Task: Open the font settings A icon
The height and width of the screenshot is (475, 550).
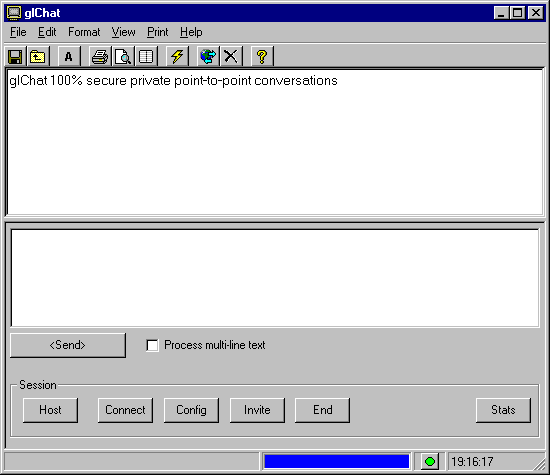Action: 69,56
